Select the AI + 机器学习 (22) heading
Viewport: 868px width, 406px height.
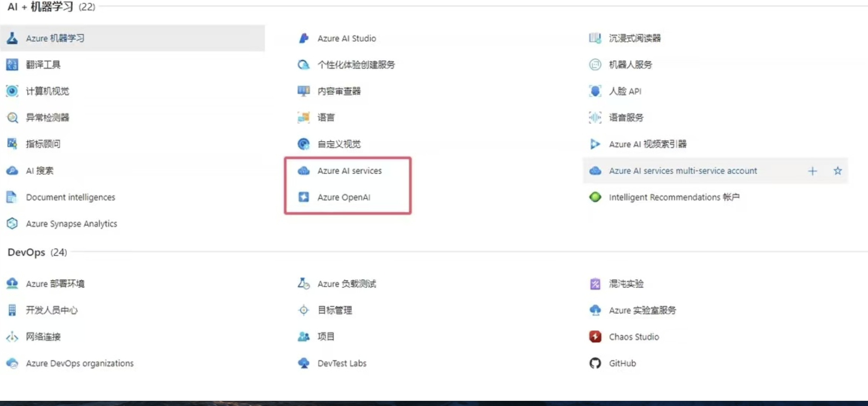(x=51, y=7)
